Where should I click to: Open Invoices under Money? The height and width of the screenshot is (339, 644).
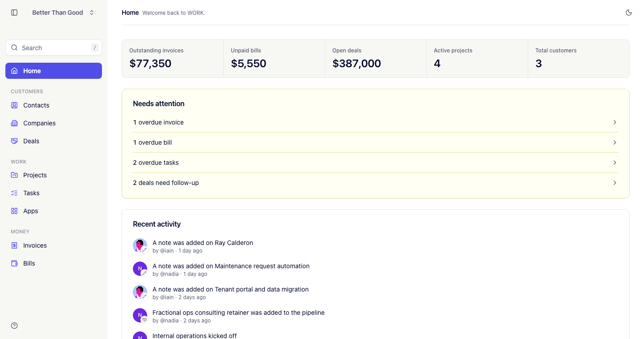[x=54, y=245]
